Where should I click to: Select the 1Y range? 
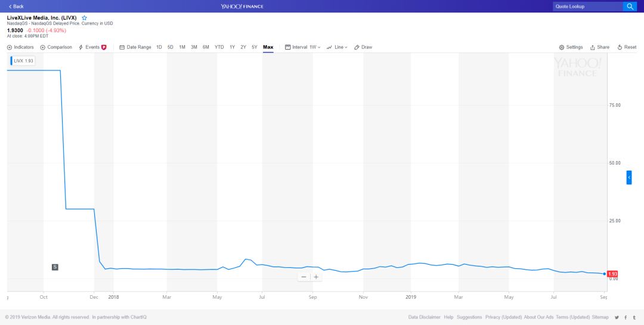click(233, 47)
